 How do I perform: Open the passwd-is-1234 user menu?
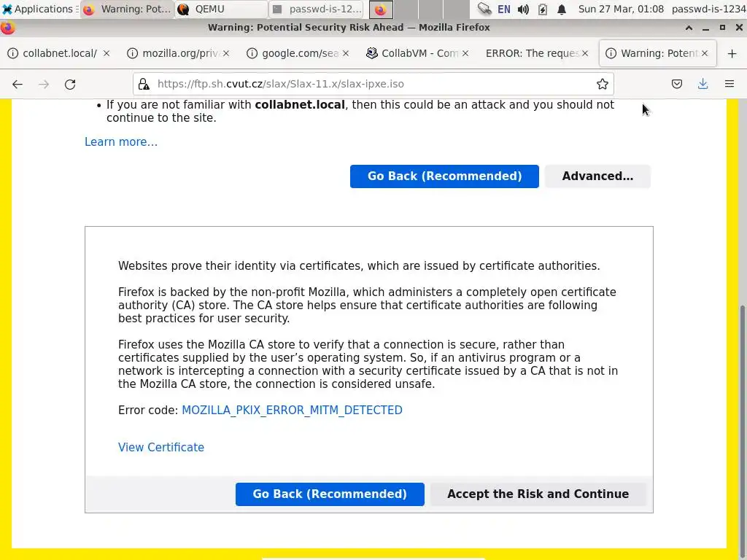709,9
